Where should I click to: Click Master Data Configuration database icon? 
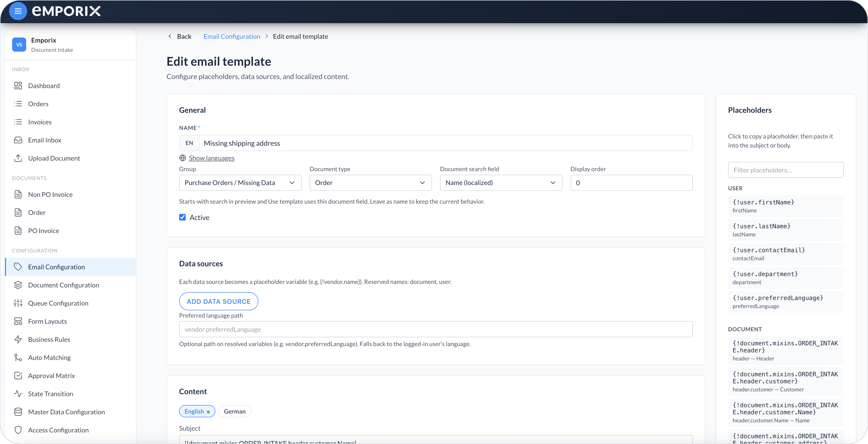(18, 412)
